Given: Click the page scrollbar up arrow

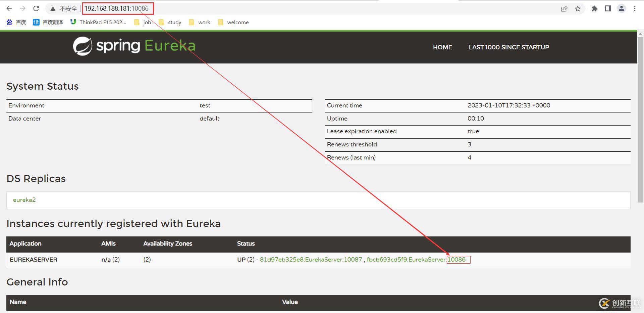Looking at the screenshot, I should [x=640, y=34].
